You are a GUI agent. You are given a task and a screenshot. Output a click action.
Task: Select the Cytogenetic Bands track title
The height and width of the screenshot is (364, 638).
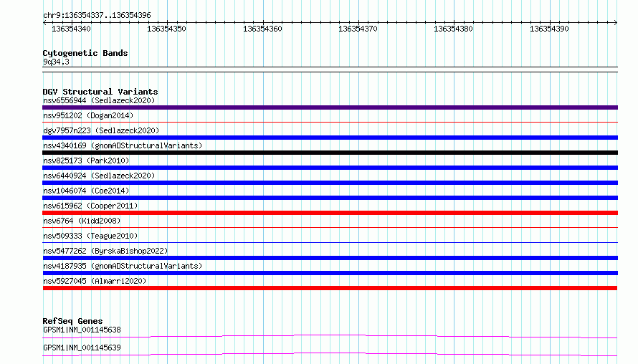tap(85, 53)
